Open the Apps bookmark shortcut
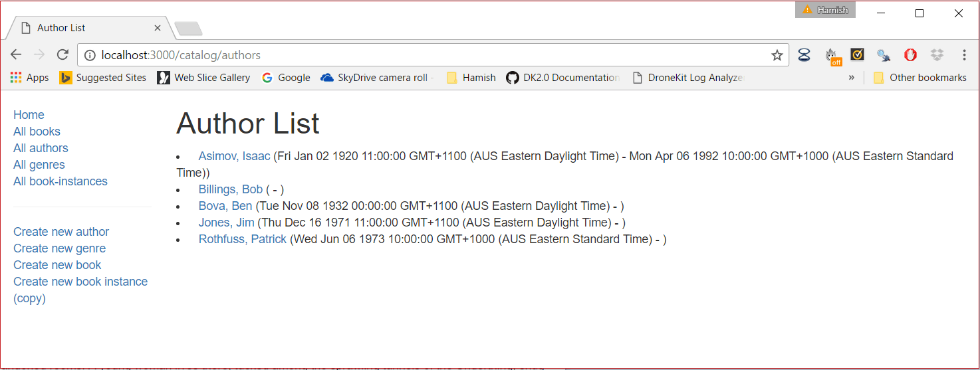Viewport: 980px width, 370px height. click(30, 78)
